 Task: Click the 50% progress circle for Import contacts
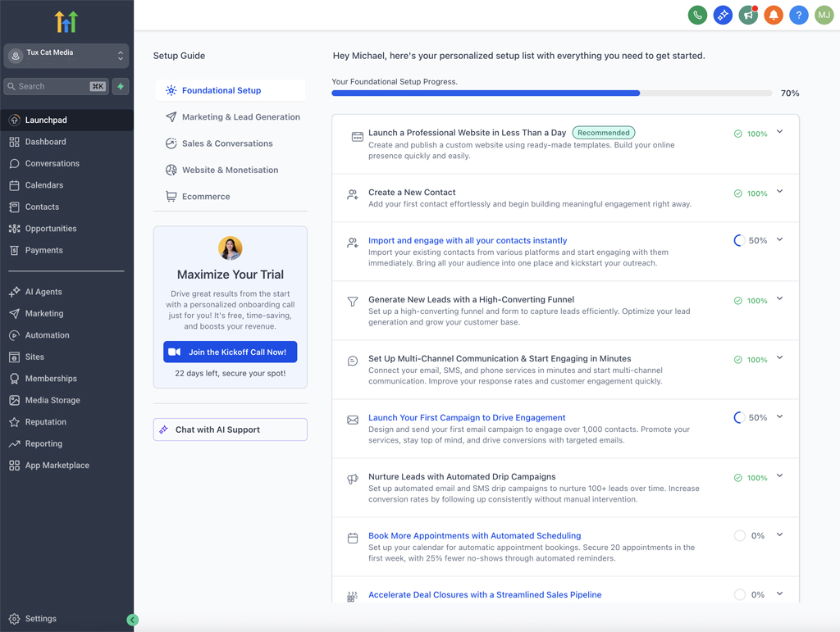[739, 241]
